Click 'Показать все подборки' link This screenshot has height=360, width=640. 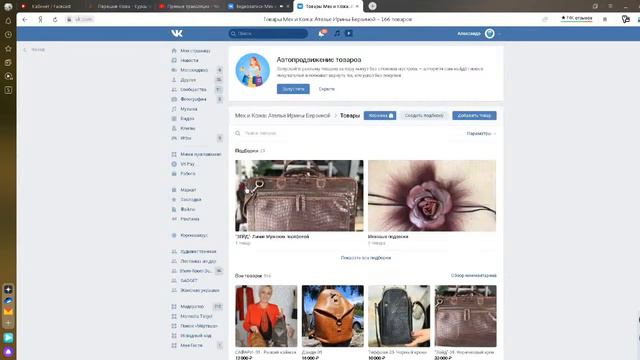pyautogui.click(x=366, y=258)
